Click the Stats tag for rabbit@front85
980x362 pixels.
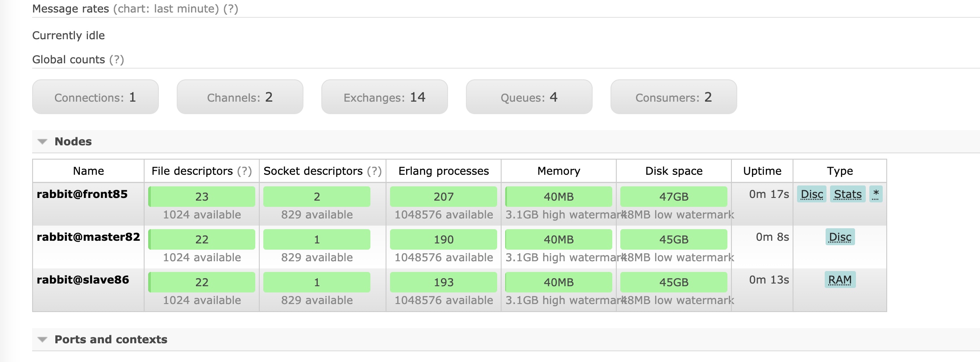tap(847, 194)
